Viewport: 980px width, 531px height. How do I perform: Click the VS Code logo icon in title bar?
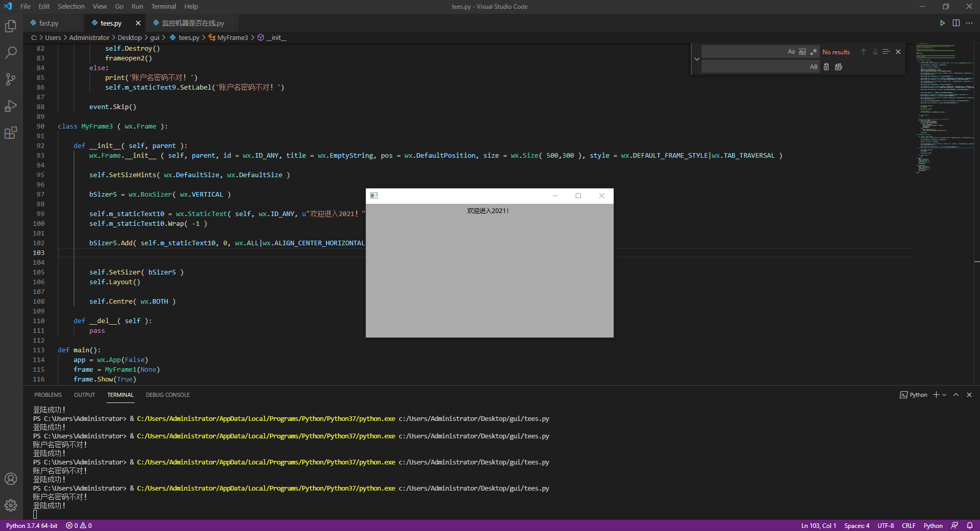pos(8,6)
